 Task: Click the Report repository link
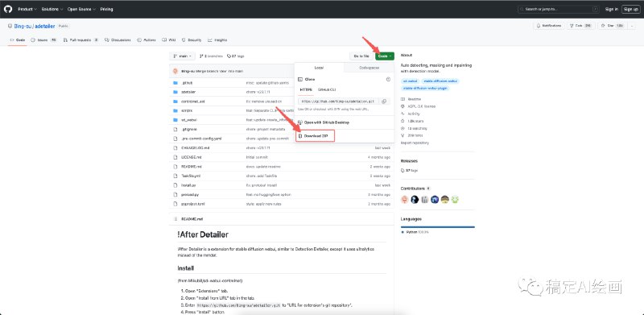(415, 143)
